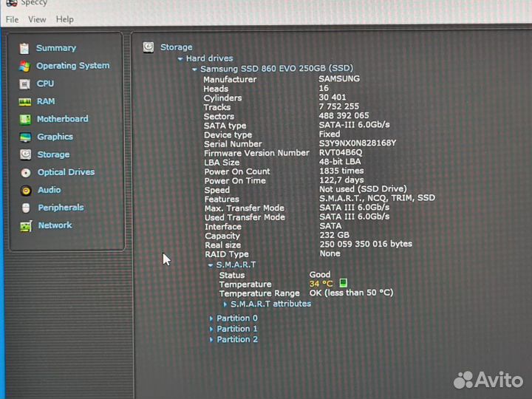Click the Network card icon
This screenshot has height=399, width=532.
(26, 226)
